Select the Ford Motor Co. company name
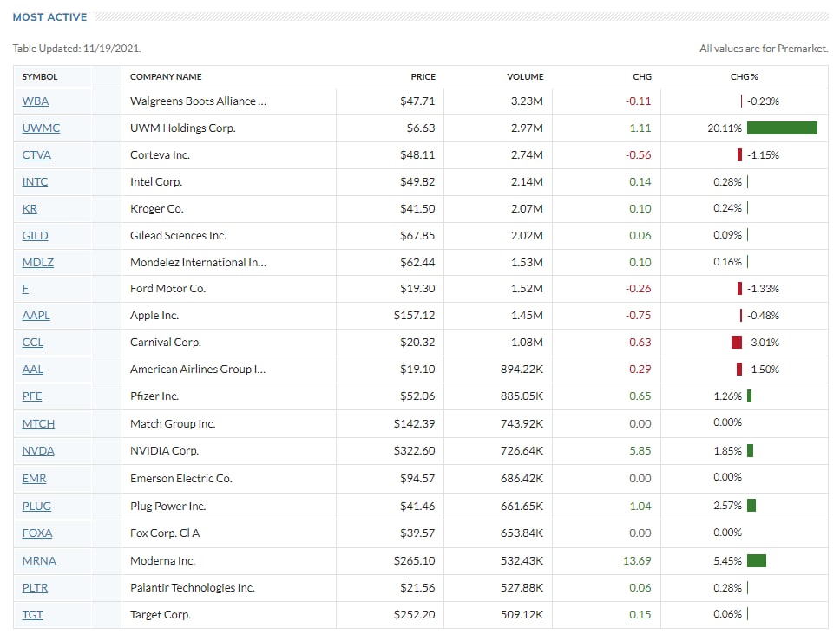840x641 pixels. 167,288
